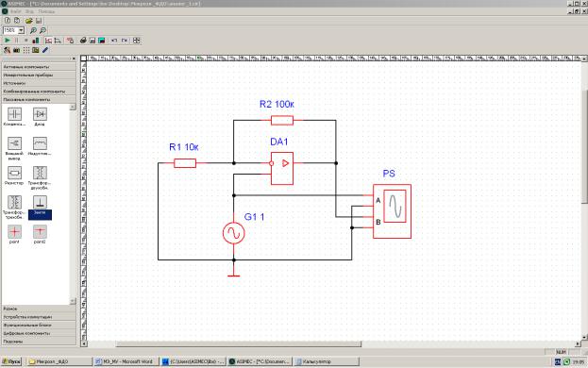This screenshot has width=588, height=368.
Task: Select the point2 component in palette
Action: coord(40,232)
